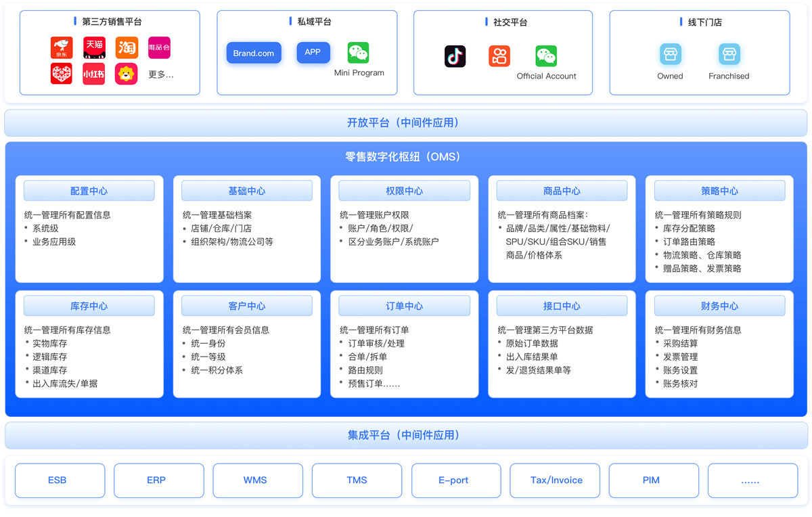The image size is (812, 517).
Task: Select the 策略中心 header
Action: 720,191
